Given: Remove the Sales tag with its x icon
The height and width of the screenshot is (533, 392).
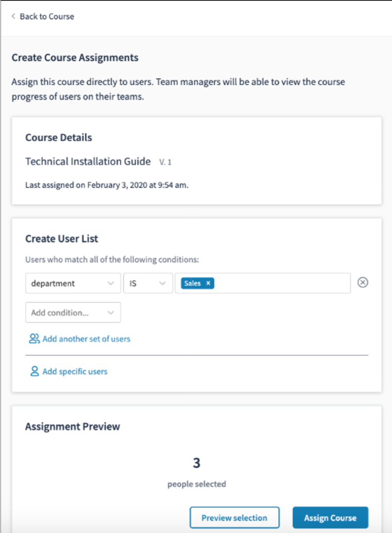Looking at the screenshot, I should (208, 283).
